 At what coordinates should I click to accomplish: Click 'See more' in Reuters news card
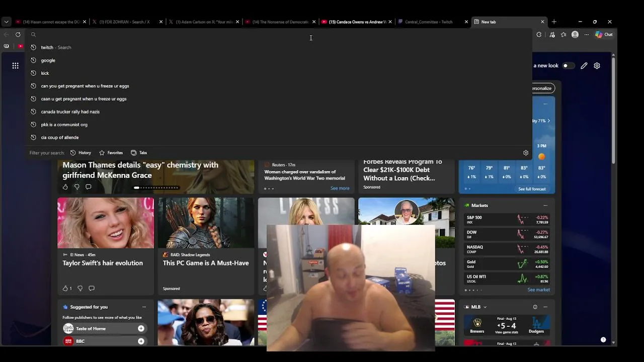340,188
